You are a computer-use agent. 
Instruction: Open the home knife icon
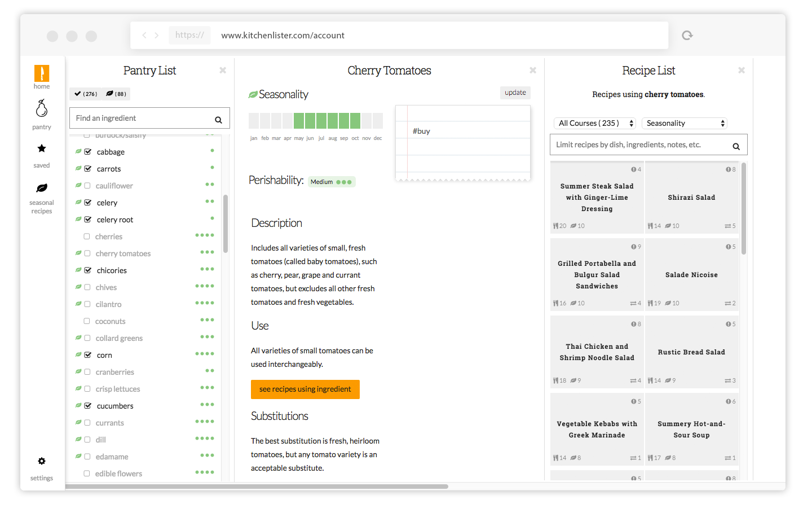[42, 73]
